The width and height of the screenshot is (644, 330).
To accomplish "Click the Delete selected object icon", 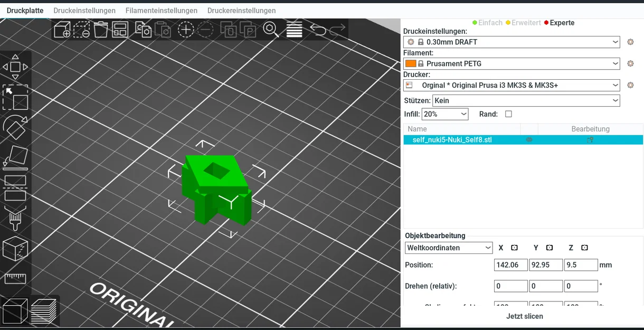I will (82, 30).
